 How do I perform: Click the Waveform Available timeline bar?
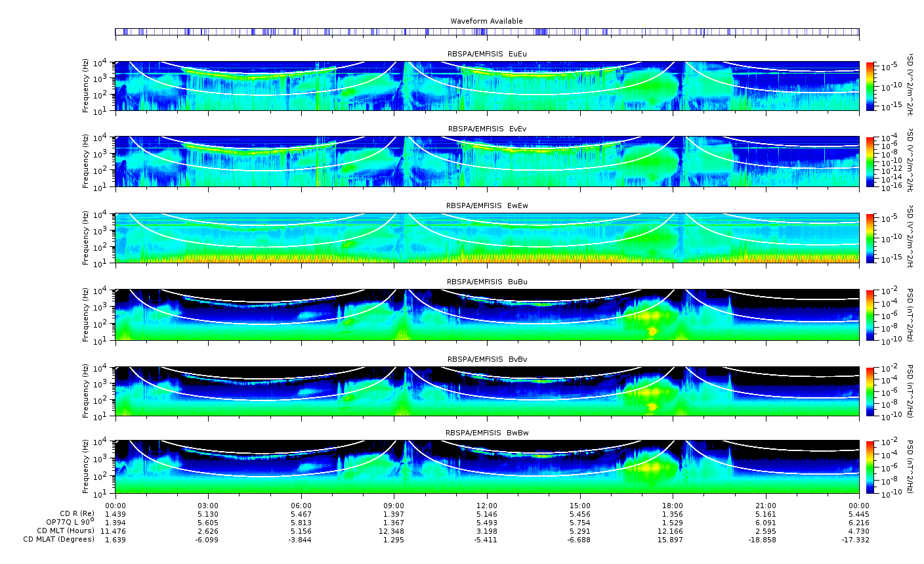pyautogui.click(x=487, y=32)
